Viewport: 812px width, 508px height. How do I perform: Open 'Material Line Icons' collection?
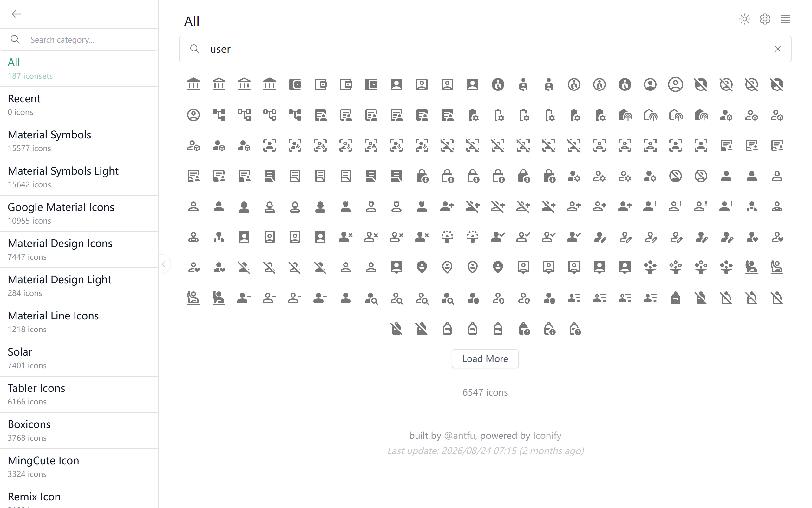79,322
